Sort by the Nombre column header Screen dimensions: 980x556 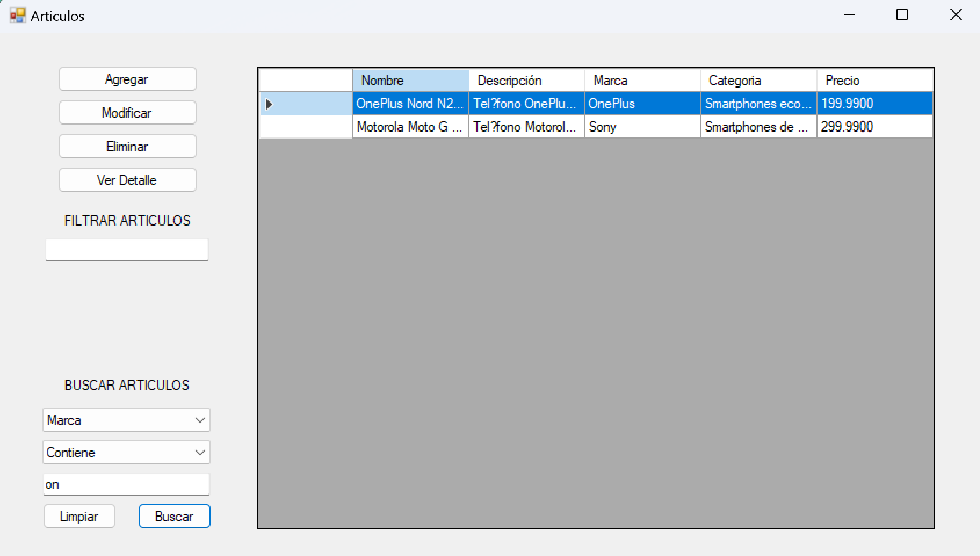(x=410, y=81)
